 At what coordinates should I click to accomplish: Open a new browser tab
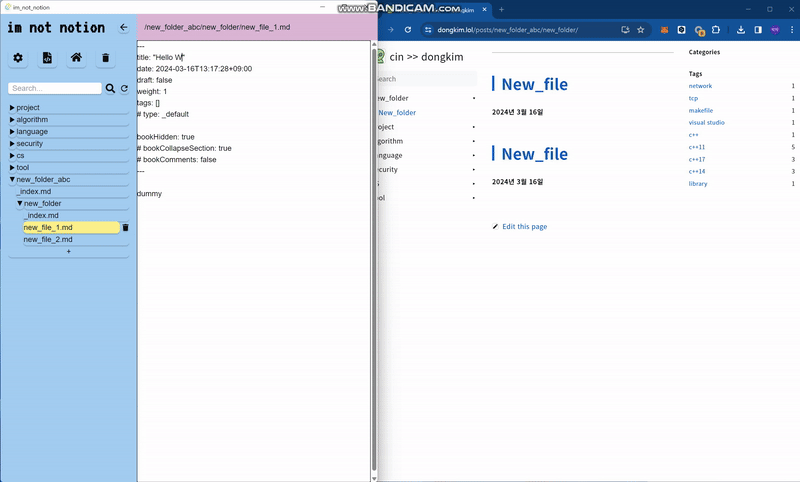pyautogui.click(x=502, y=9)
